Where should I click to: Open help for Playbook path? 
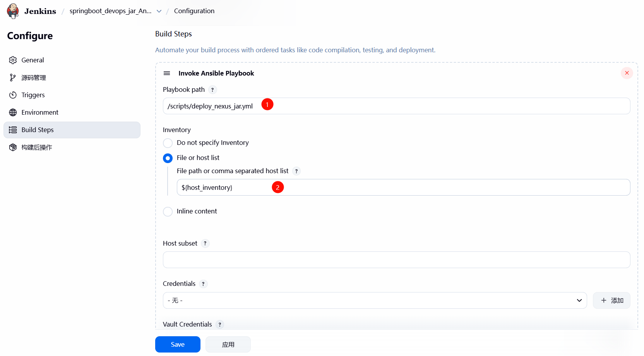(x=212, y=90)
